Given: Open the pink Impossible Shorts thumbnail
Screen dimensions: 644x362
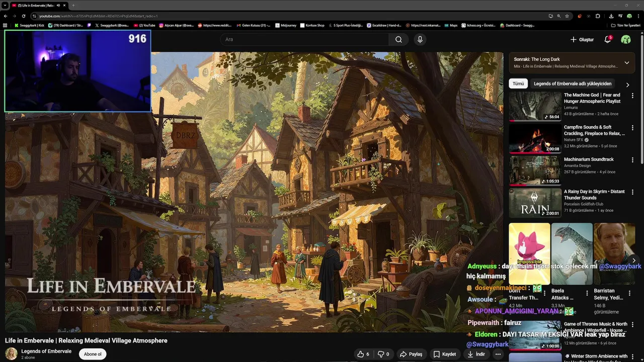Looking at the screenshot, I should click(529, 254).
